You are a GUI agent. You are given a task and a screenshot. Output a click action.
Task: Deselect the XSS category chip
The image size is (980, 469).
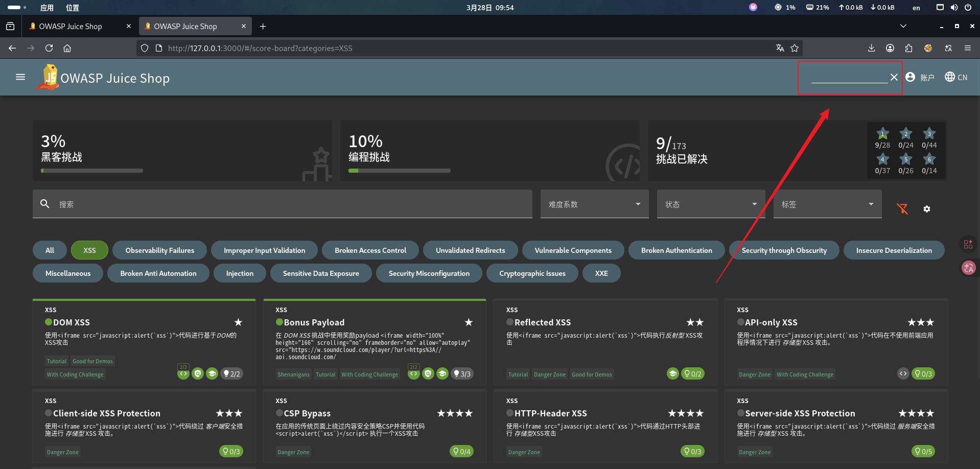click(89, 250)
